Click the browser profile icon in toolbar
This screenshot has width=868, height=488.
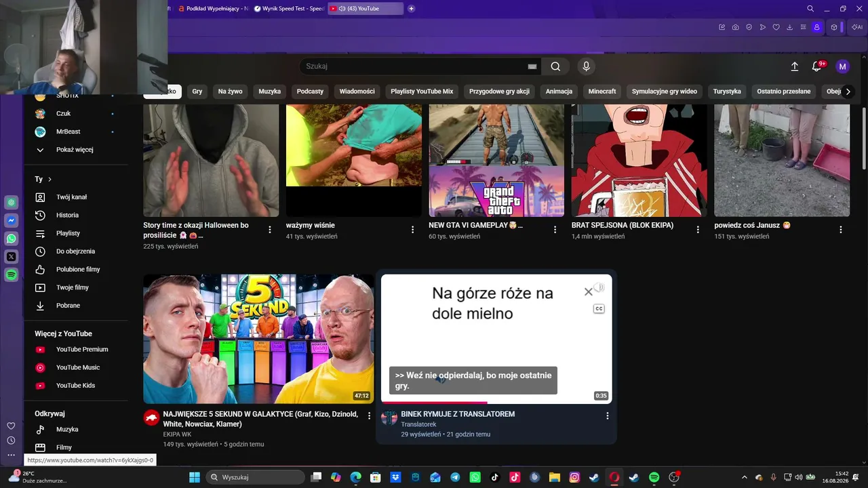(x=817, y=27)
